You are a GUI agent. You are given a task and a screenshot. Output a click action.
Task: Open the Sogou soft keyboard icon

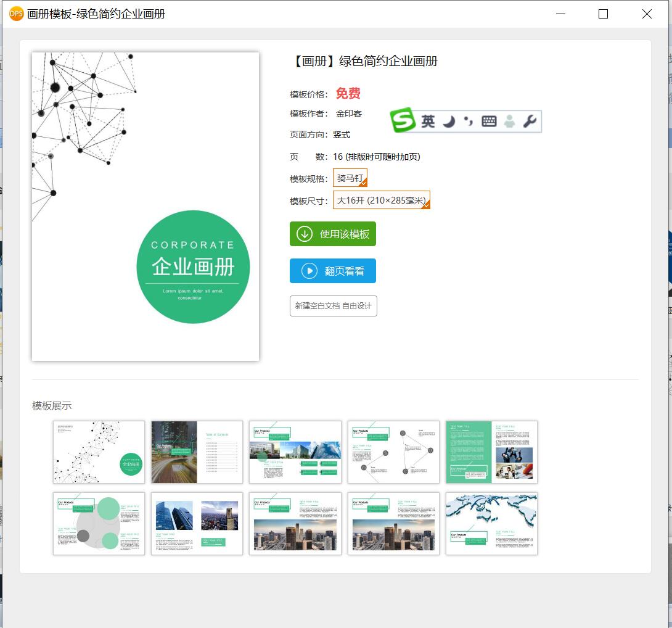coord(488,122)
